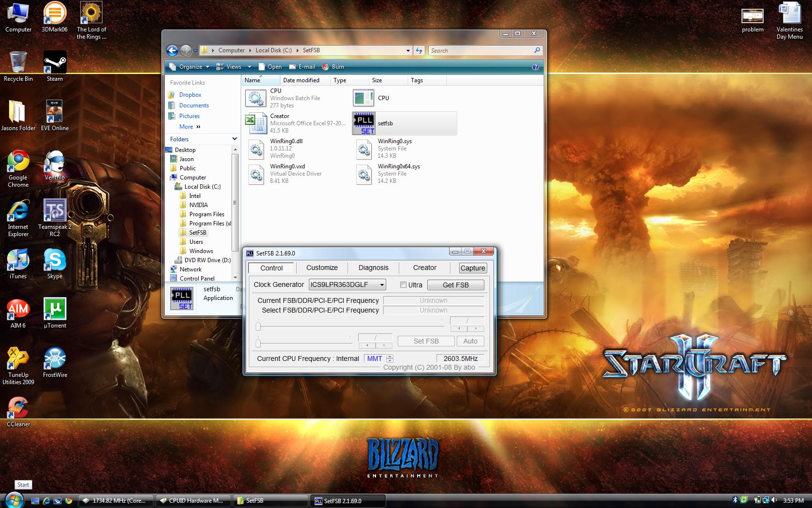Collapse the Folders pane chevron
The image size is (812, 508).
(x=234, y=139)
